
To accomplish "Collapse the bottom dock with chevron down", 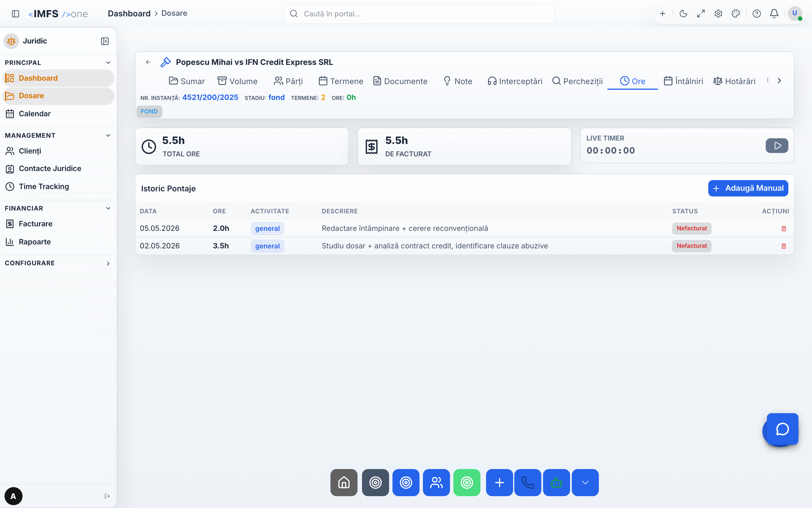I will 585,483.
